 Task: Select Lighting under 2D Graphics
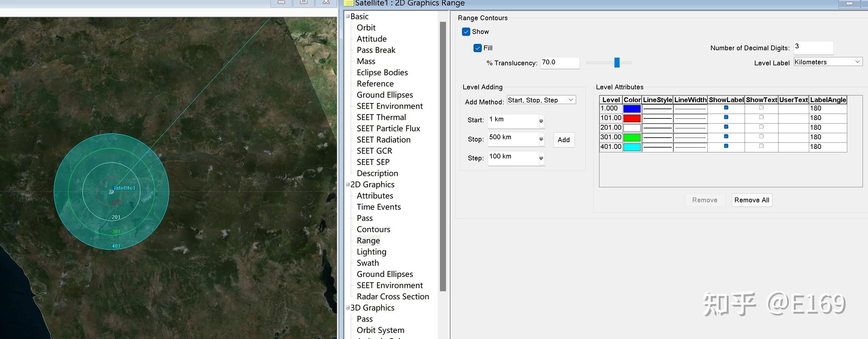371,252
